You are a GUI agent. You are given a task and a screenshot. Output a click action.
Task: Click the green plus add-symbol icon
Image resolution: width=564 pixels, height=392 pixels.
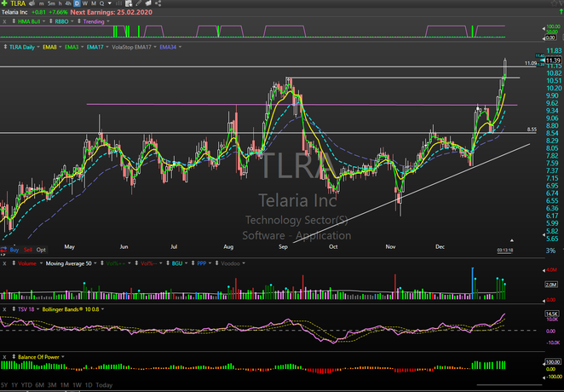click(4, 3)
